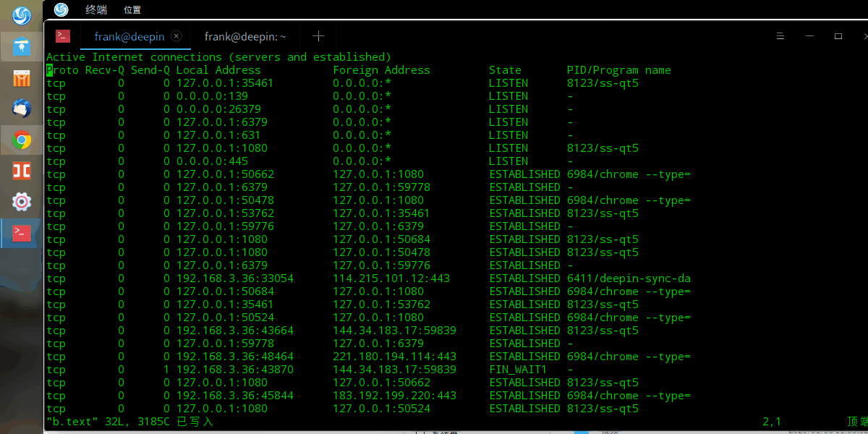868x434 pixels.
Task: Click local address 0.0.0.0:139
Action: click(212, 96)
